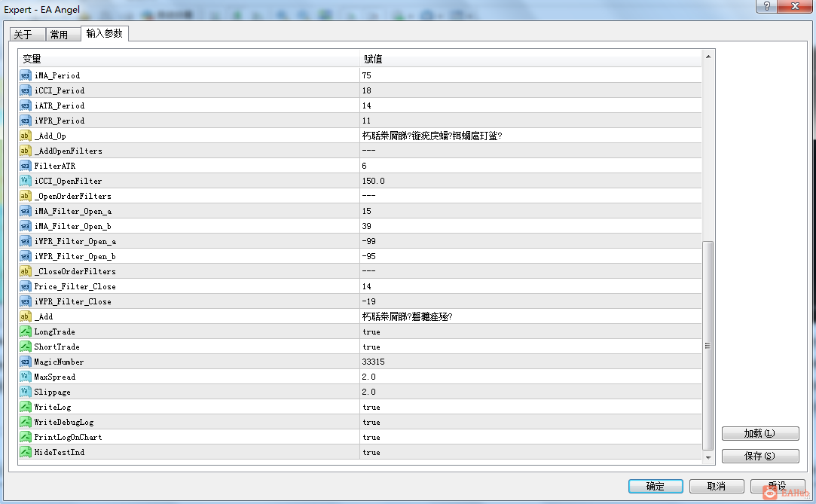
Task: Select the iCCI_OpenFilter value 150.0
Action: click(x=374, y=181)
